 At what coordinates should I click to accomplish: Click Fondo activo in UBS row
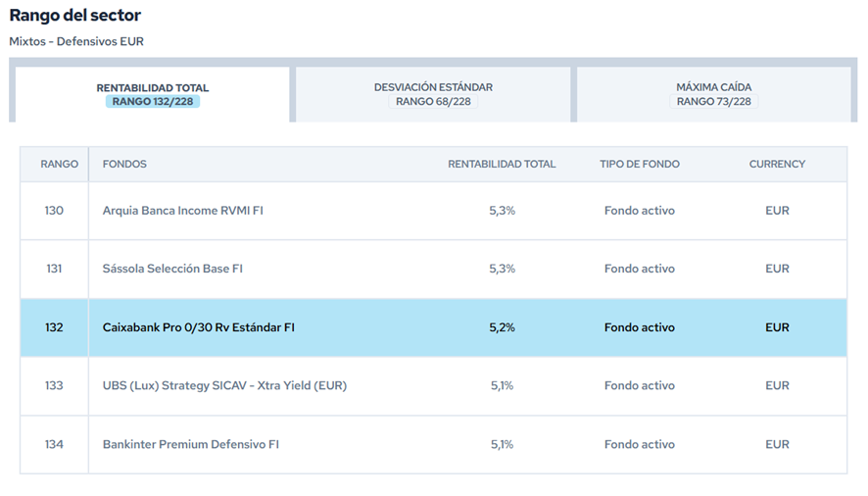point(640,385)
